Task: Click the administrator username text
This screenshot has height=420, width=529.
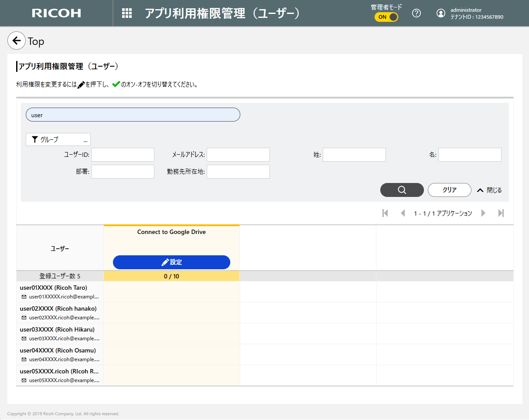Action: click(x=466, y=10)
